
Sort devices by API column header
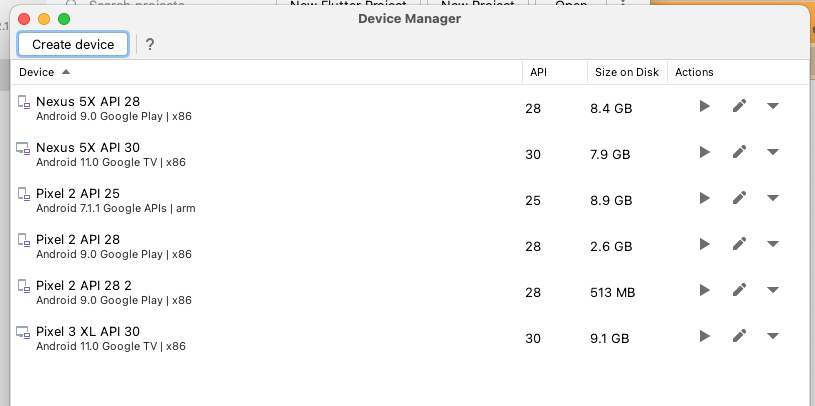pos(539,72)
